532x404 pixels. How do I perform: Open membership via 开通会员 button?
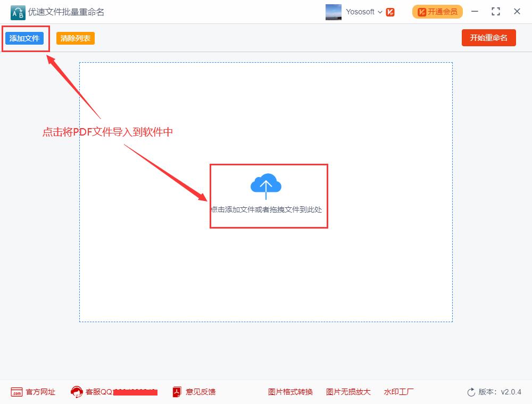pos(437,12)
